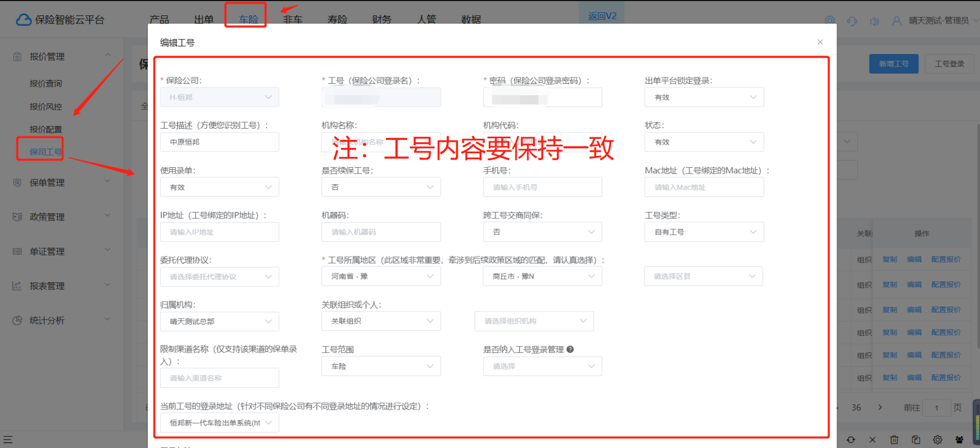
Task: Go to next page with pagination arrow
Action: click(x=880, y=407)
